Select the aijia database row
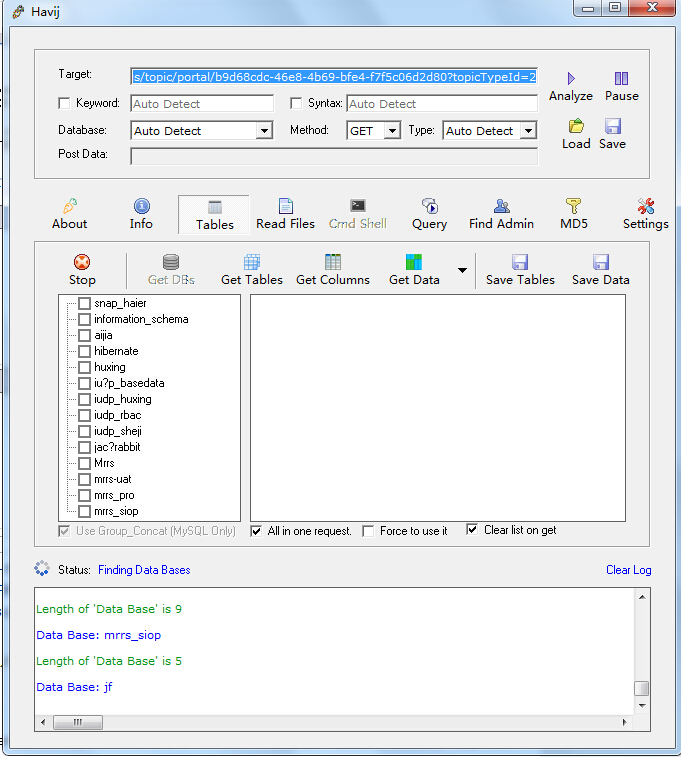Viewport: 681px width, 757px height. [x=103, y=335]
